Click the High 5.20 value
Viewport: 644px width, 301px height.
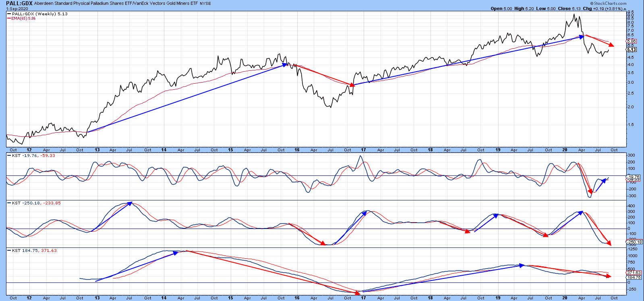[x=524, y=8]
